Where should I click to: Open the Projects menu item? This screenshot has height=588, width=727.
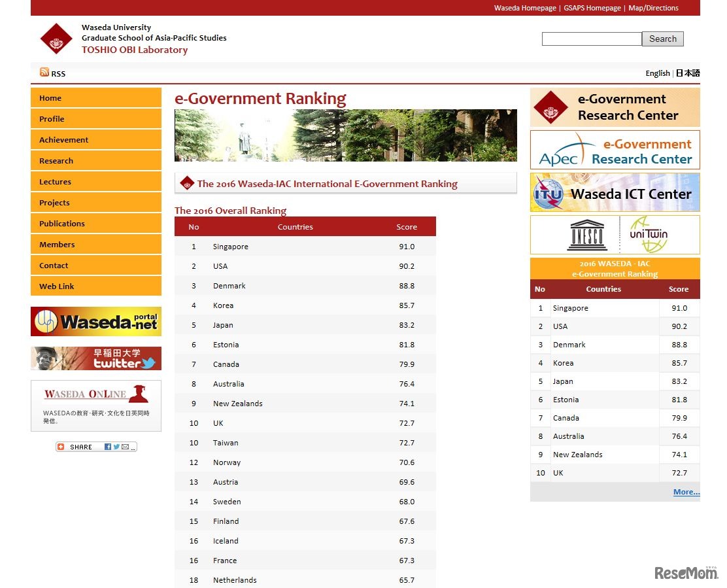(96, 202)
